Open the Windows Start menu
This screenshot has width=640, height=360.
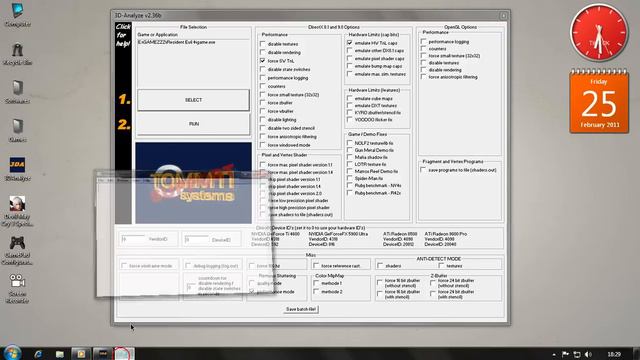click(x=12, y=353)
